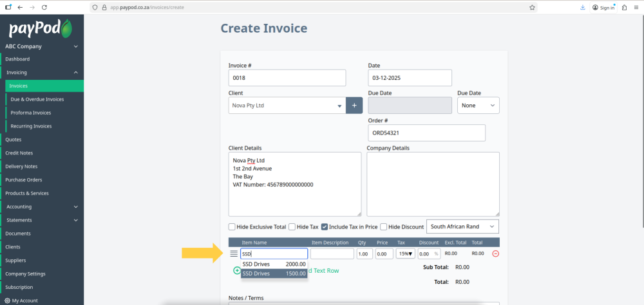Open Delivery Notes in the sidebar
This screenshot has width=644, height=305.
[21, 166]
